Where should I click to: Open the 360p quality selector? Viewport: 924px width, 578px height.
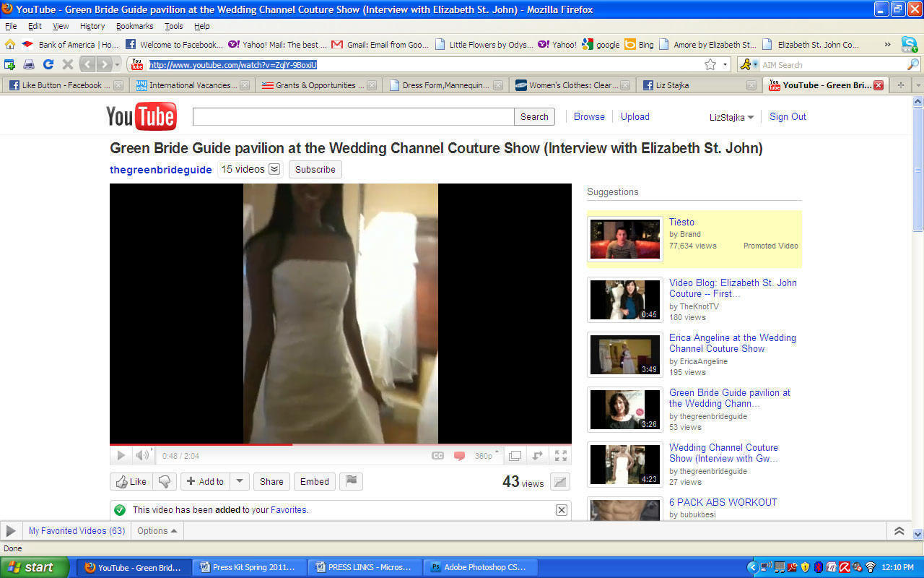pyautogui.click(x=487, y=456)
